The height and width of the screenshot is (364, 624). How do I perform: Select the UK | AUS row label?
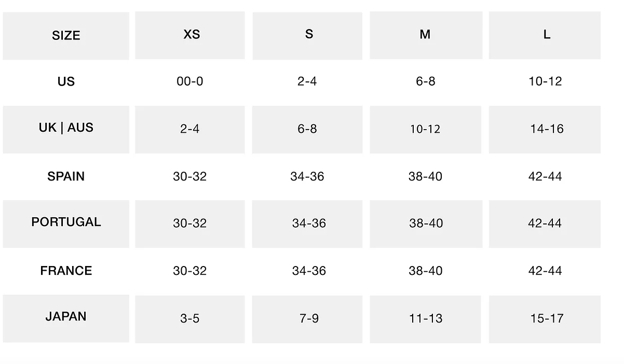pos(66,129)
